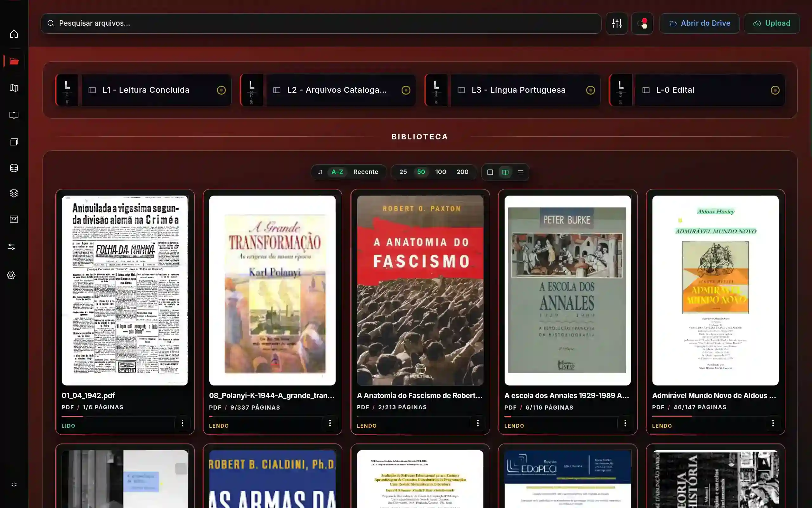
Task: Open the sliders adjustments sidebar icon
Action: tap(11, 247)
